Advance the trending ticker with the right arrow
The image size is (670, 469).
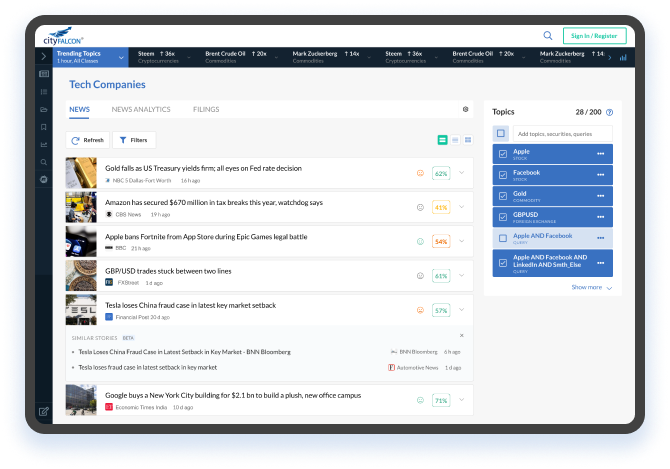pos(610,57)
